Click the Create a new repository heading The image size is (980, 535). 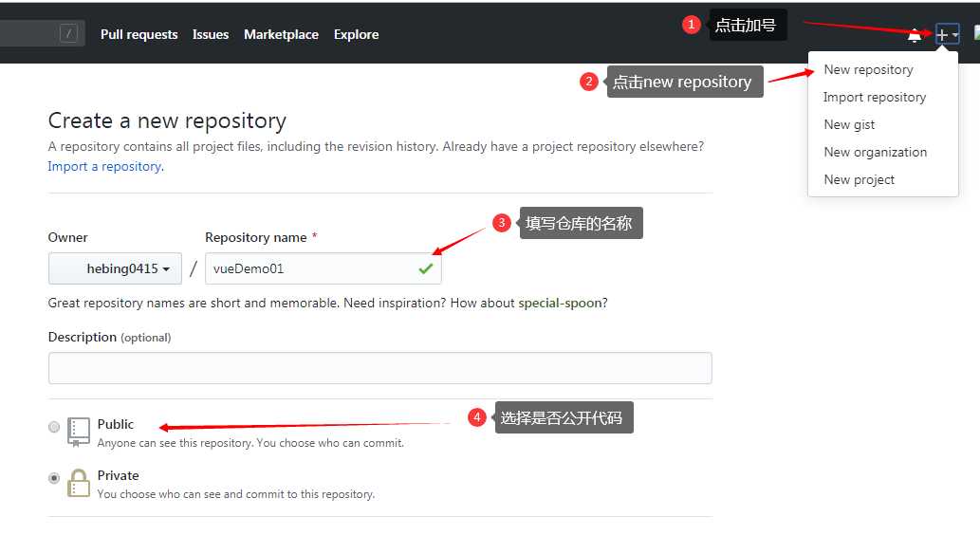click(167, 120)
